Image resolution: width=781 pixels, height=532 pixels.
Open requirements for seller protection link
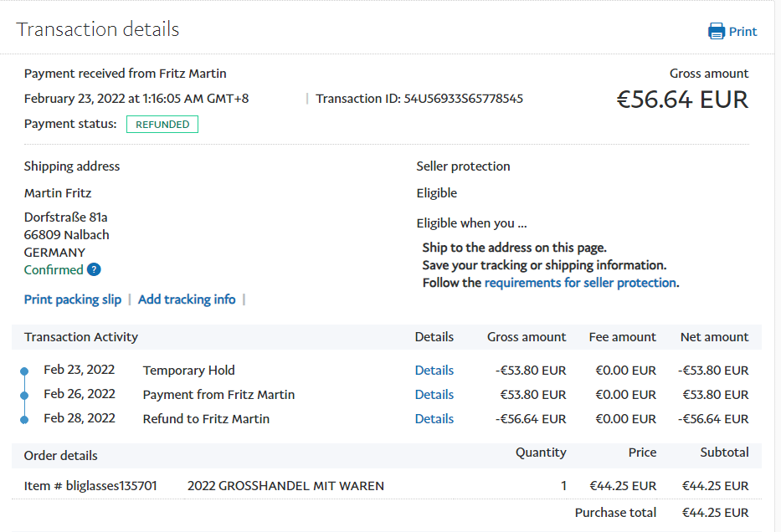click(580, 283)
